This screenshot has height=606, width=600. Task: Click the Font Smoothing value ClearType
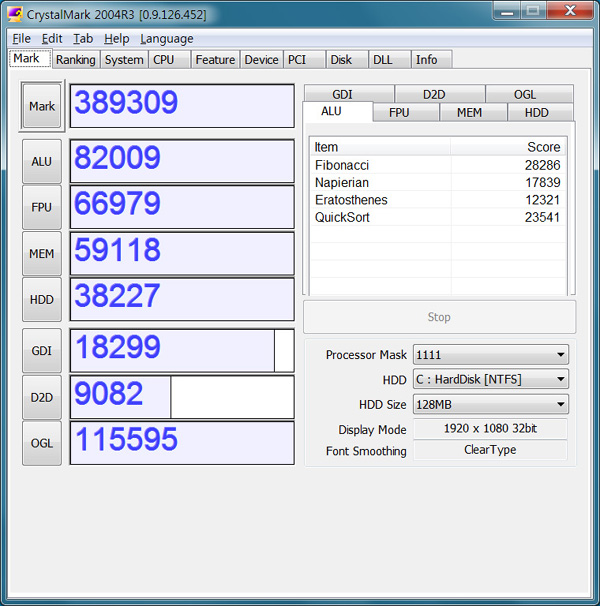point(490,450)
